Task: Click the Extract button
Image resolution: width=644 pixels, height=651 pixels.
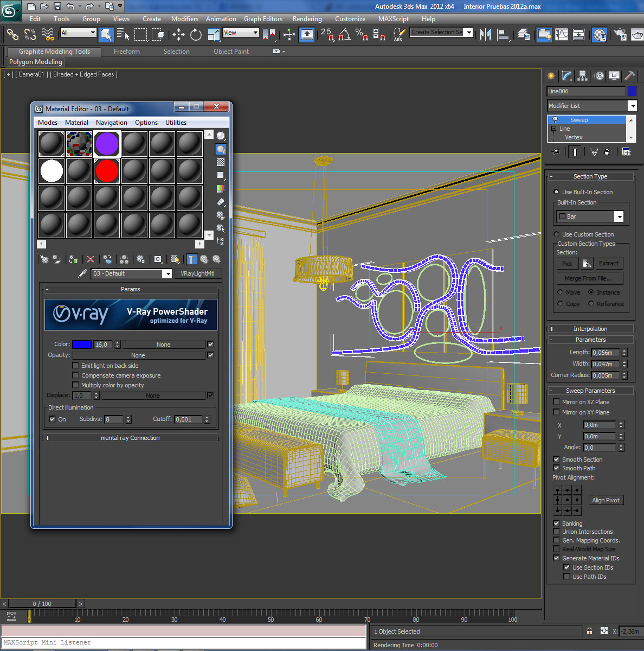Action: [x=608, y=264]
